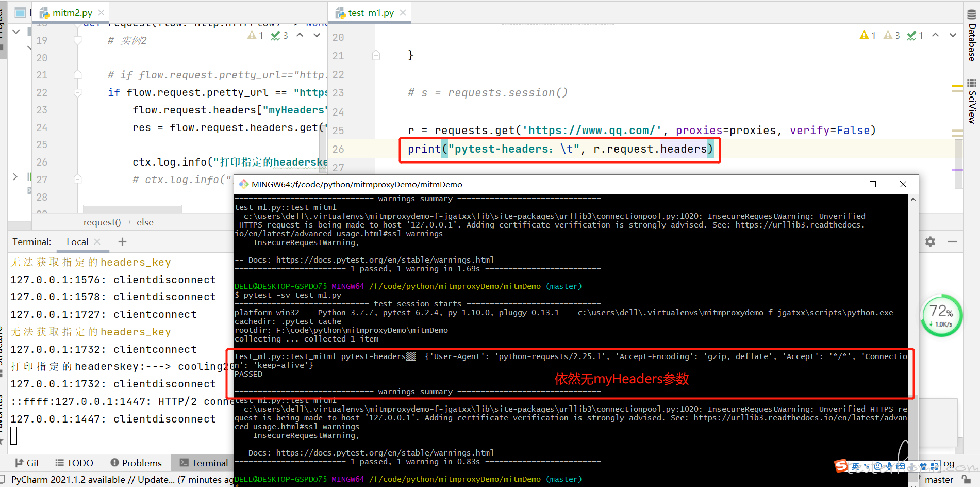Toggle the fold marker at line 21 in mitm2.py

tap(77, 75)
